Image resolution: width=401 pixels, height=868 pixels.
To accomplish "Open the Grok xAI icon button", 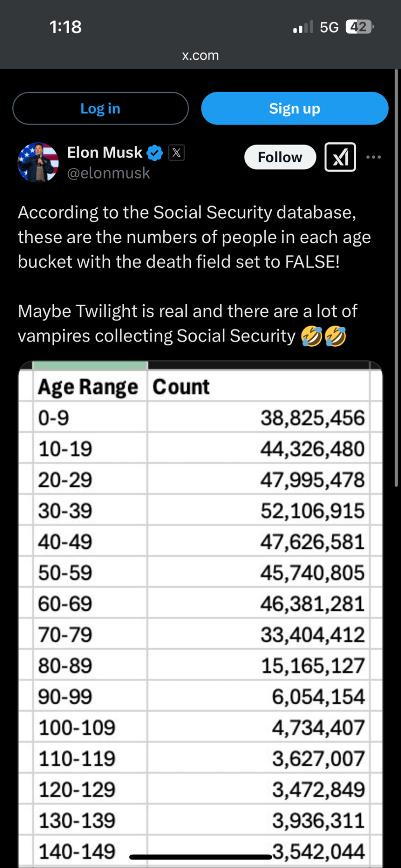I will click(340, 157).
